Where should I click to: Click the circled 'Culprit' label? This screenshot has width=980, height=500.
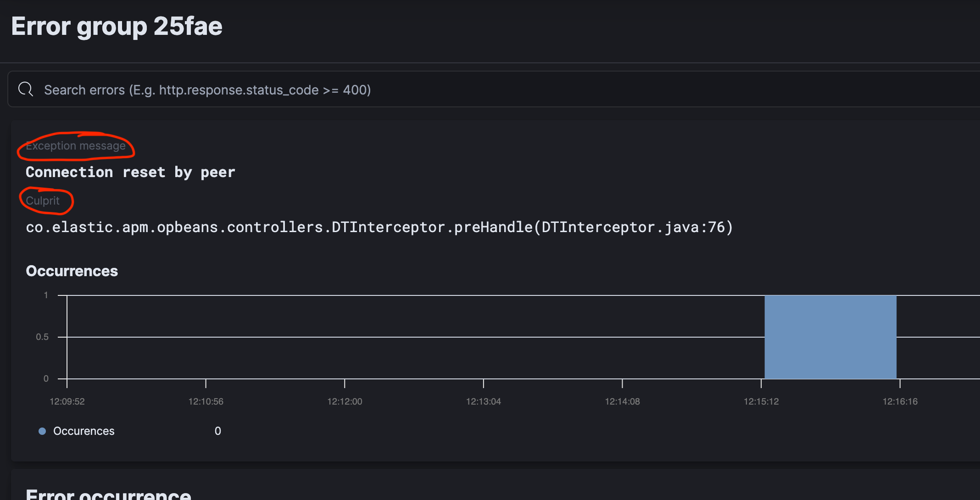43,200
